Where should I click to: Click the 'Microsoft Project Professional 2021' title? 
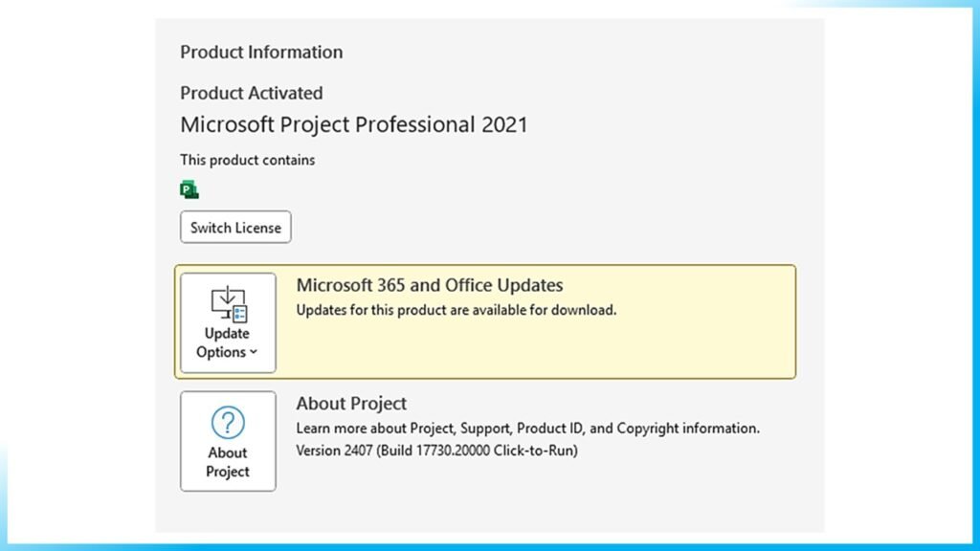(354, 124)
